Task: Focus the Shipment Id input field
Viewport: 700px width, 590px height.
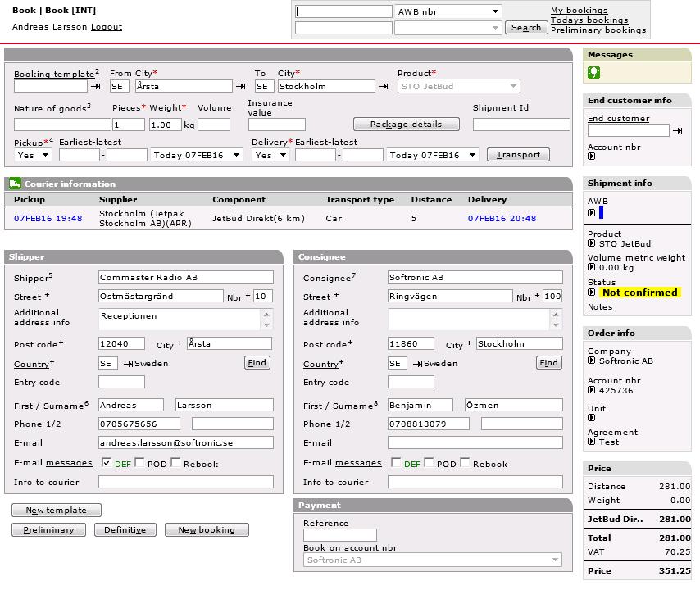Action: [x=521, y=125]
